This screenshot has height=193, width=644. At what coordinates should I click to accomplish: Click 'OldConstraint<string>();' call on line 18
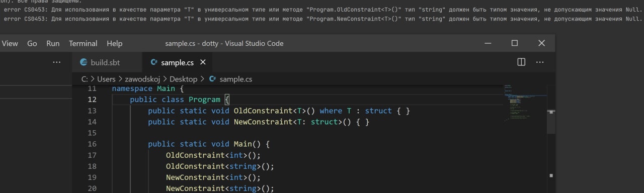point(220,166)
